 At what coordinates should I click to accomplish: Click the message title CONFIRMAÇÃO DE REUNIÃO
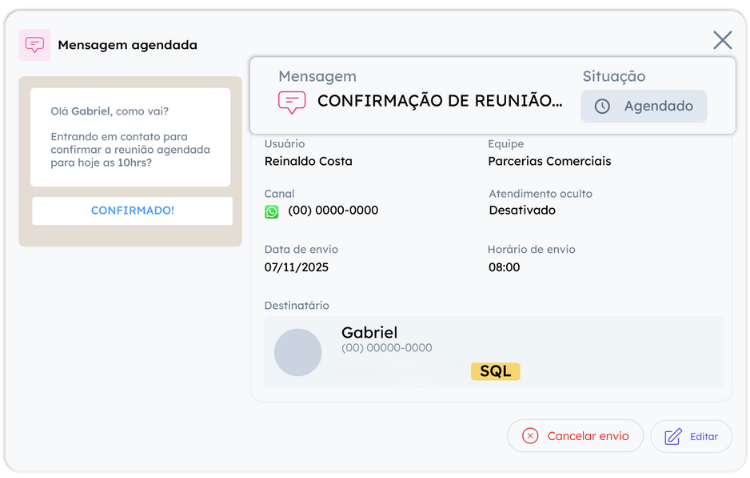point(440,101)
